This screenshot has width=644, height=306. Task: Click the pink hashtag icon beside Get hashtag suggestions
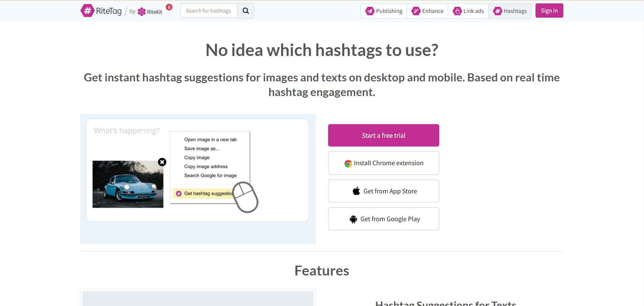(x=179, y=193)
